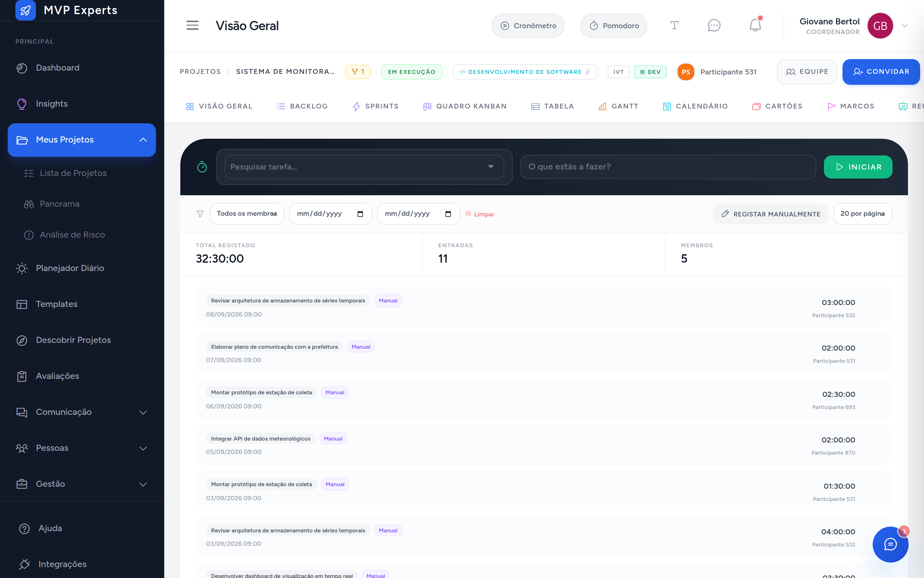Image resolution: width=924 pixels, height=578 pixels.
Task: Open Avaliações in the sidebar
Action: click(x=82, y=376)
